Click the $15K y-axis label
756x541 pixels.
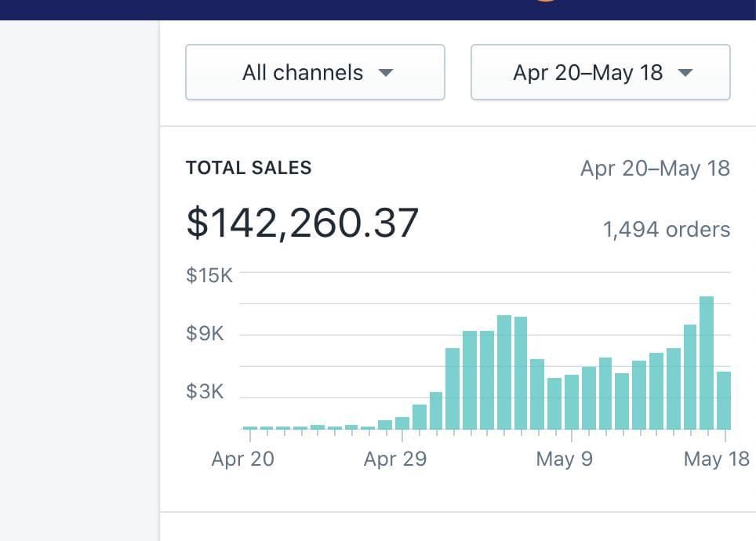point(209,276)
